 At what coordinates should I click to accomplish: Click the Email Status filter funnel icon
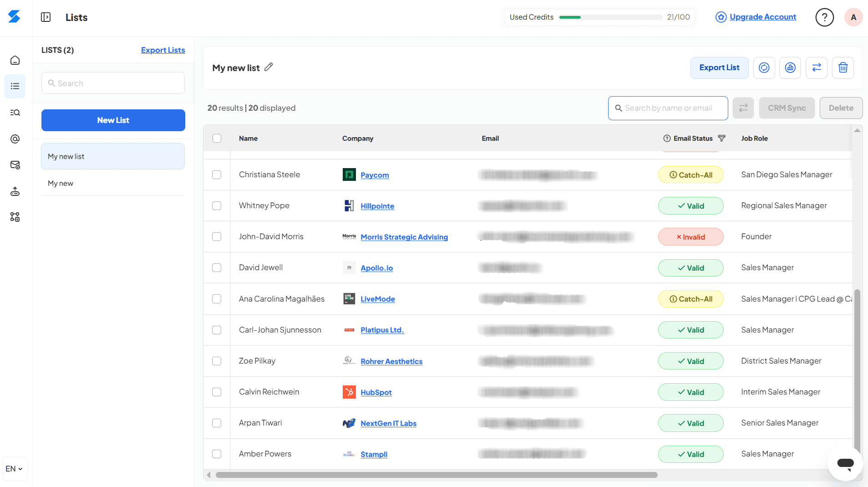click(721, 138)
